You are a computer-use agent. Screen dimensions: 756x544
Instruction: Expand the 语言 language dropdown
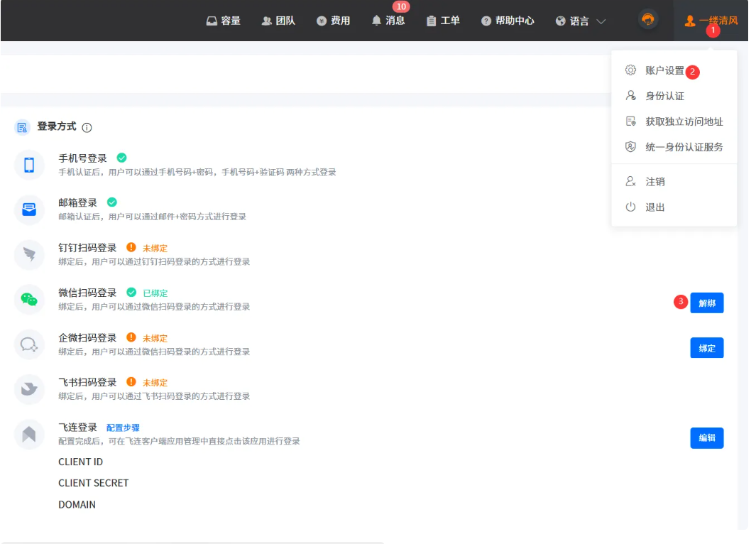[x=581, y=21]
